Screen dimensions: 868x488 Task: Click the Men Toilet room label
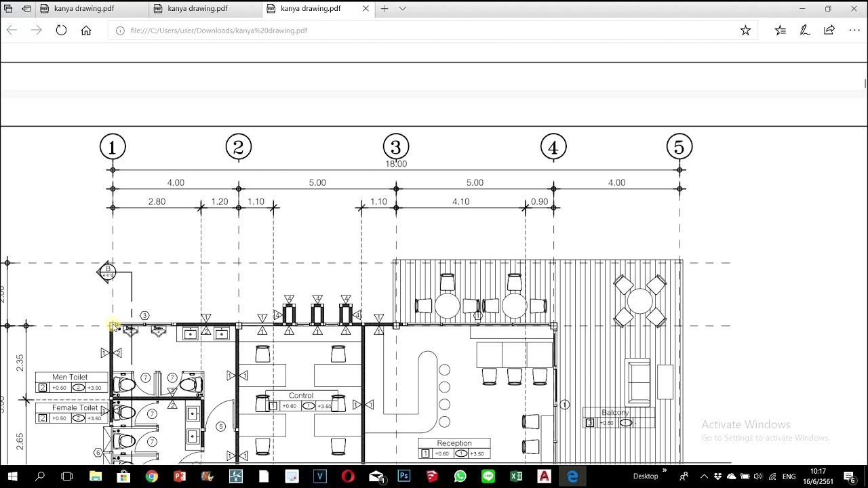coord(70,377)
